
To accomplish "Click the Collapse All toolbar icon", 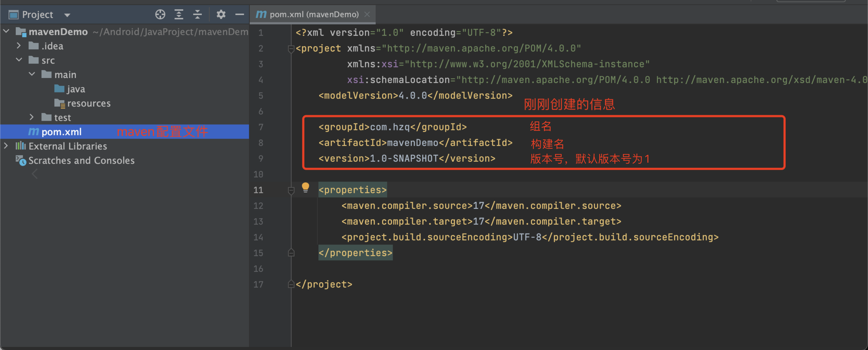I will click(198, 14).
